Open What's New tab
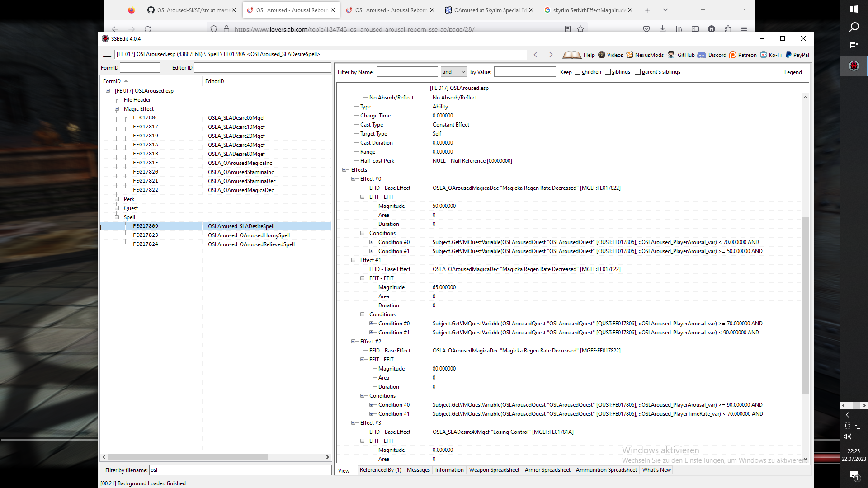The image size is (868, 488). coord(656,470)
